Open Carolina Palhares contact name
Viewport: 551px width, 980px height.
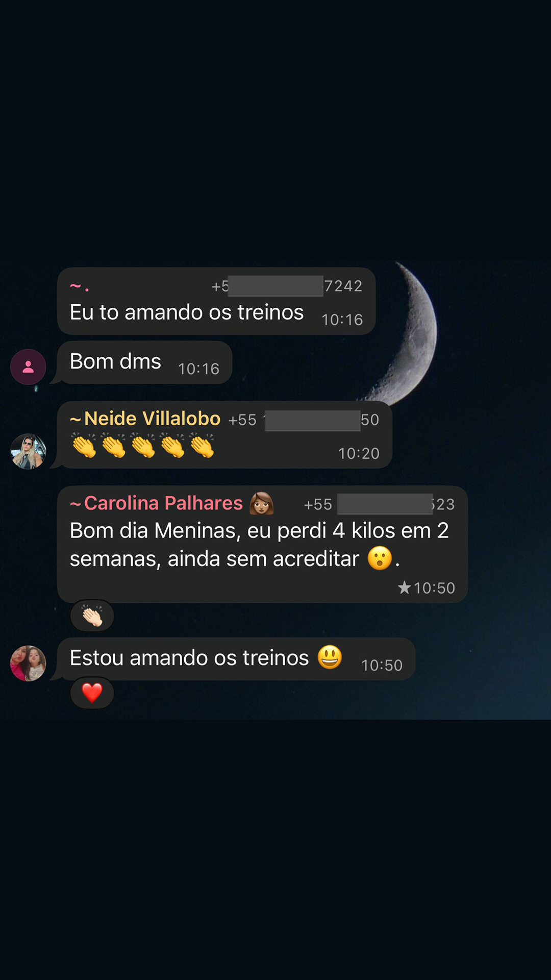(x=163, y=503)
